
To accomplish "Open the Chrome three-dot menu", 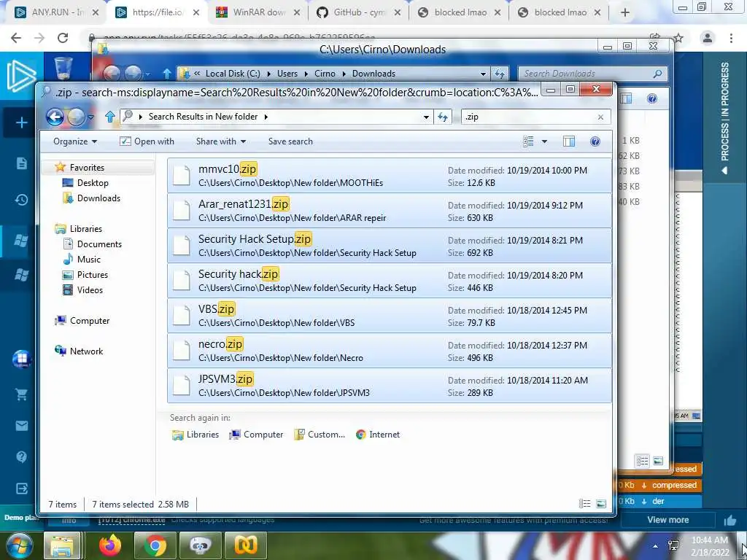I will coord(731,38).
